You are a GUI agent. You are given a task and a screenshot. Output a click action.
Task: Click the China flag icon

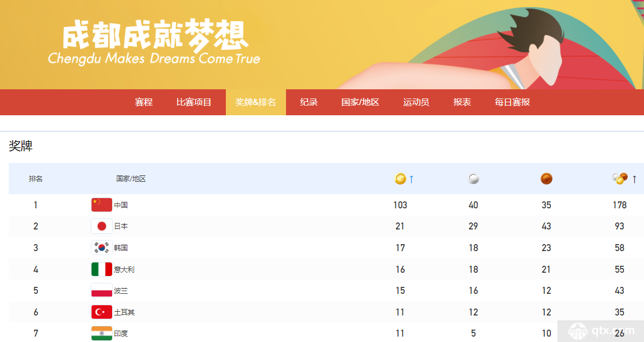pyautogui.click(x=101, y=205)
